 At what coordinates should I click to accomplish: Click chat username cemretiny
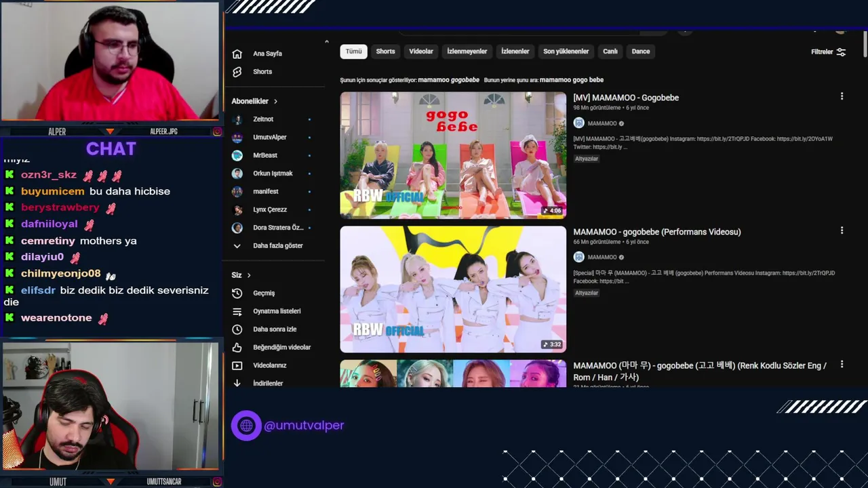tap(48, 241)
